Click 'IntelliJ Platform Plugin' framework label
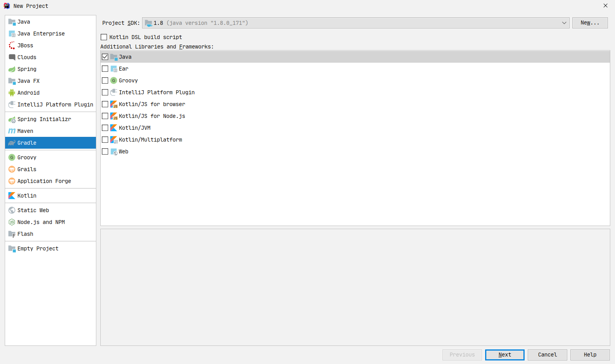Image resolution: width=615 pixels, height=364 pixels. click(157, 92)
